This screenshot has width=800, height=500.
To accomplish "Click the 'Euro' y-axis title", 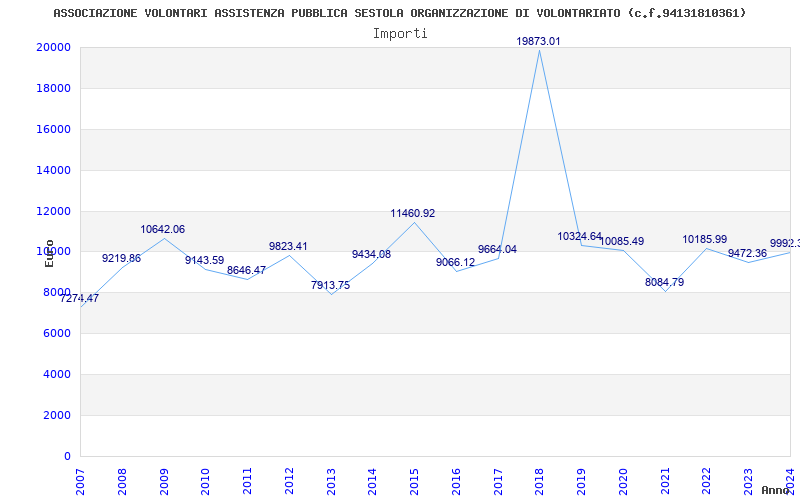I will tap(49, 253).
